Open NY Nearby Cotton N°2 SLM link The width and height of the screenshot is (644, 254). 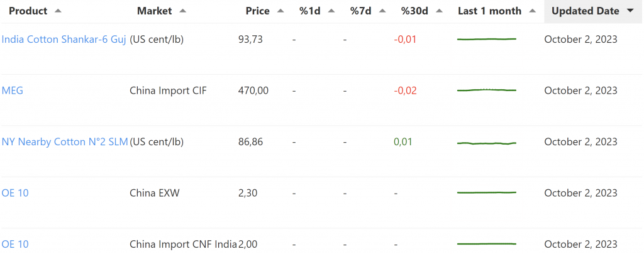tap(64, 141)
